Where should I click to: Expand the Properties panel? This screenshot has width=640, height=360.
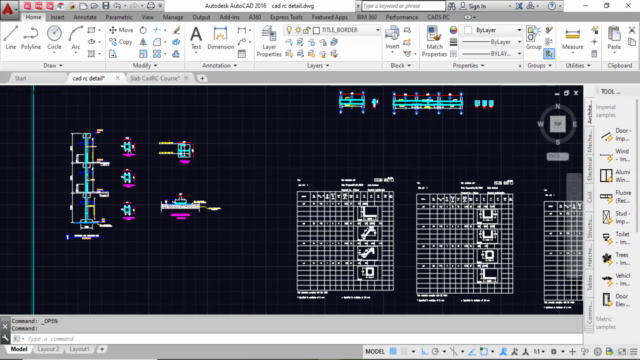(468, 65)
